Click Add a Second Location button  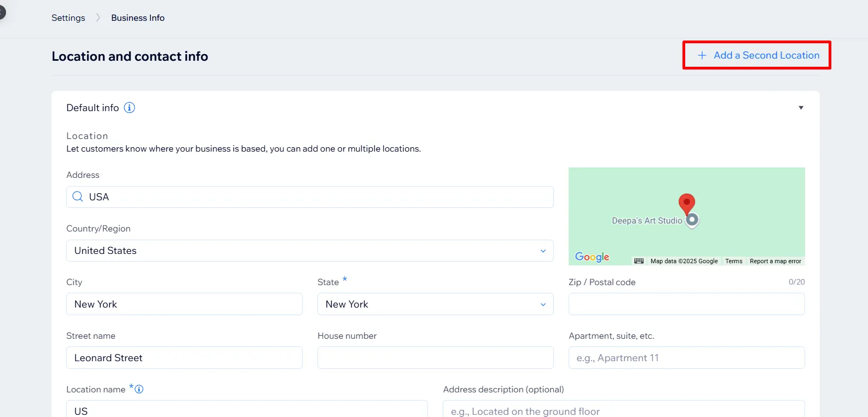[x=757, y=55]
